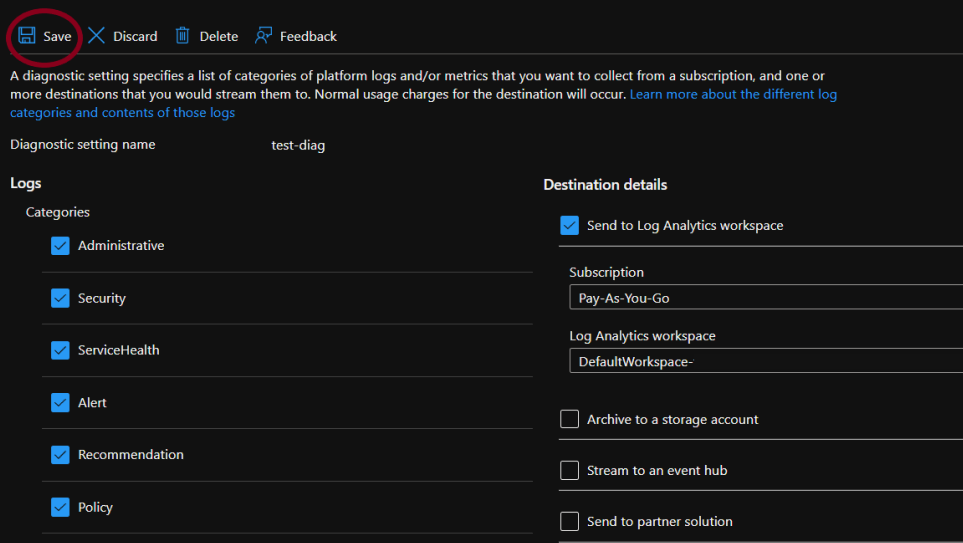Toggle the Policy log checkbox
This screenshot has height=543, width=963.
(60, 507)
